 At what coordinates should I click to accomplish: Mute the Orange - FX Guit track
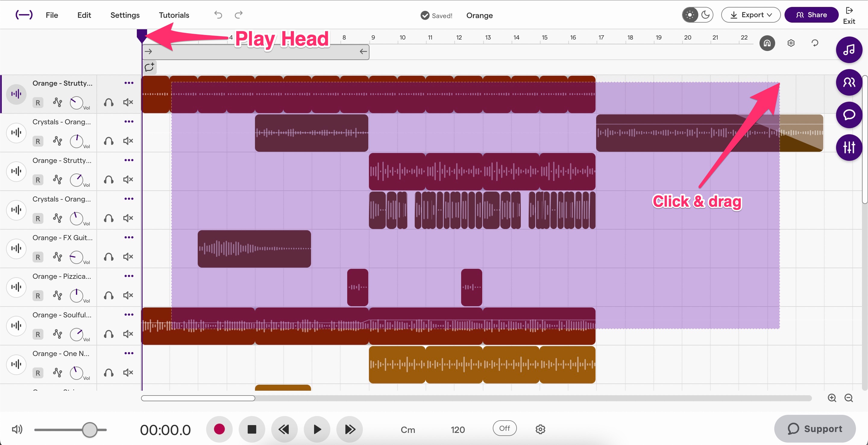(128, 257)
